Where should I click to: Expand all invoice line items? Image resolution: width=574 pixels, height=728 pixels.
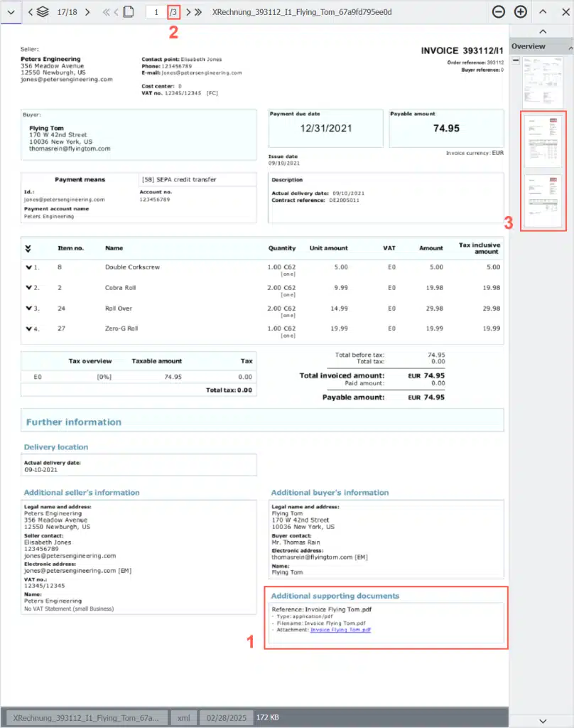pyautogui.click(x=28, y=249)
